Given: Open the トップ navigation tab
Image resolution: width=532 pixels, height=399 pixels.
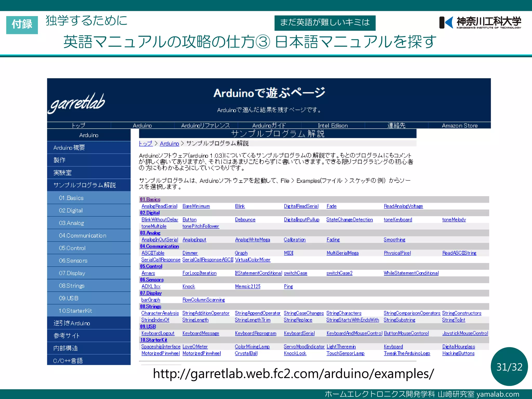Looking at the screenshot, I should [x=79, y=125].
